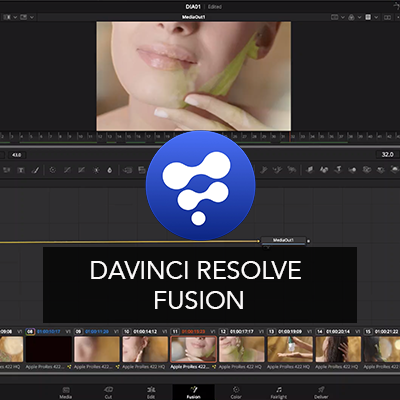Click the second viewer mode icon at top left

click(23, 17)
